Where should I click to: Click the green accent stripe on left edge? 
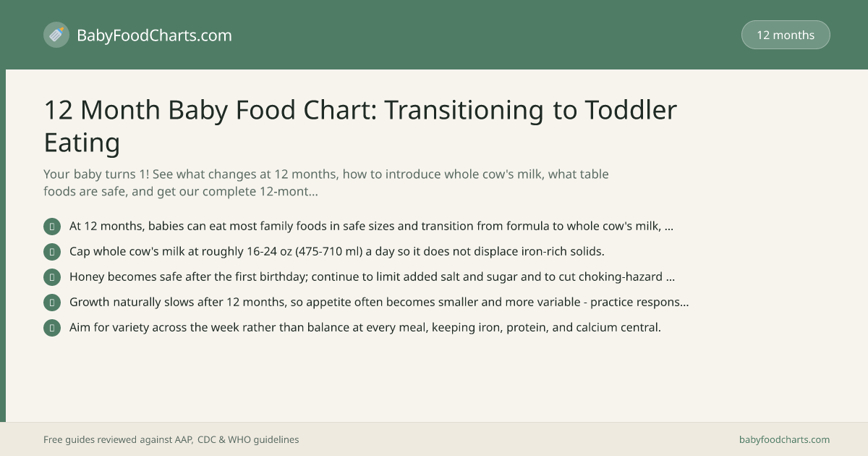click(3, 245)
